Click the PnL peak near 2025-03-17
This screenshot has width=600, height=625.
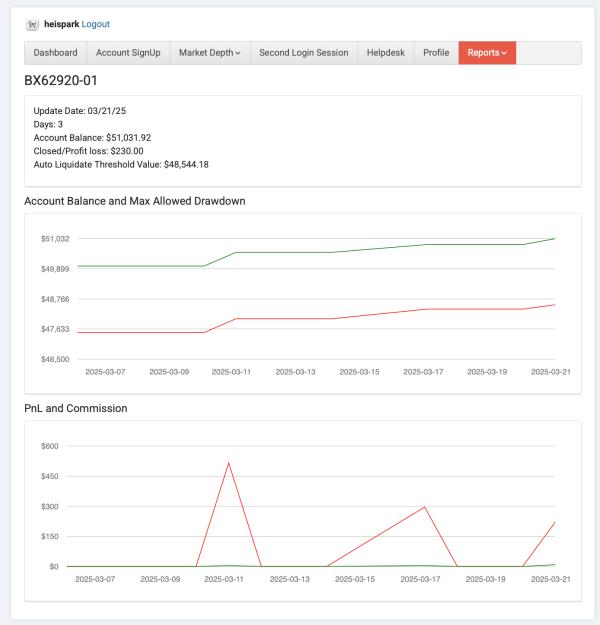[x=425, y=507]
